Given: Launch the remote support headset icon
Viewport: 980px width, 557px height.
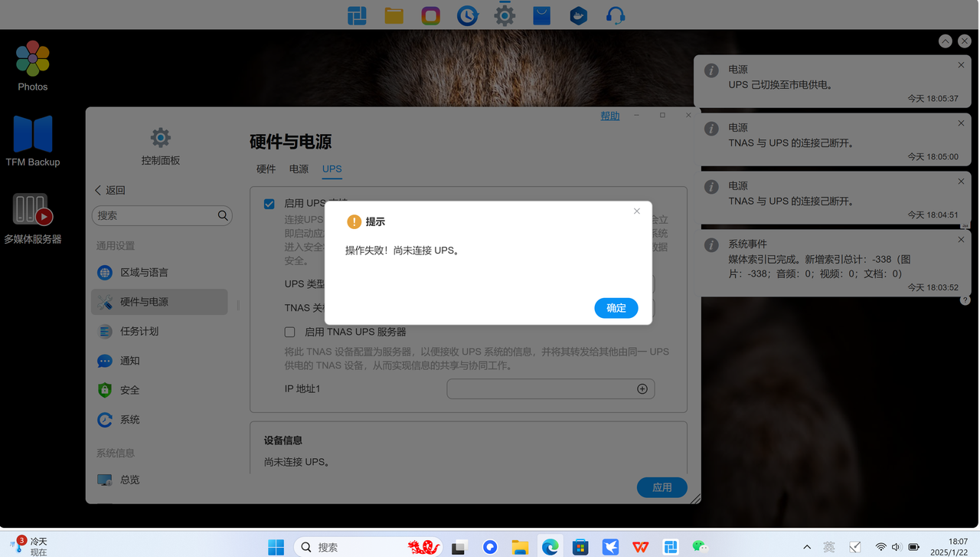Looking at the screenshot, I should click(x=615, y=15).
